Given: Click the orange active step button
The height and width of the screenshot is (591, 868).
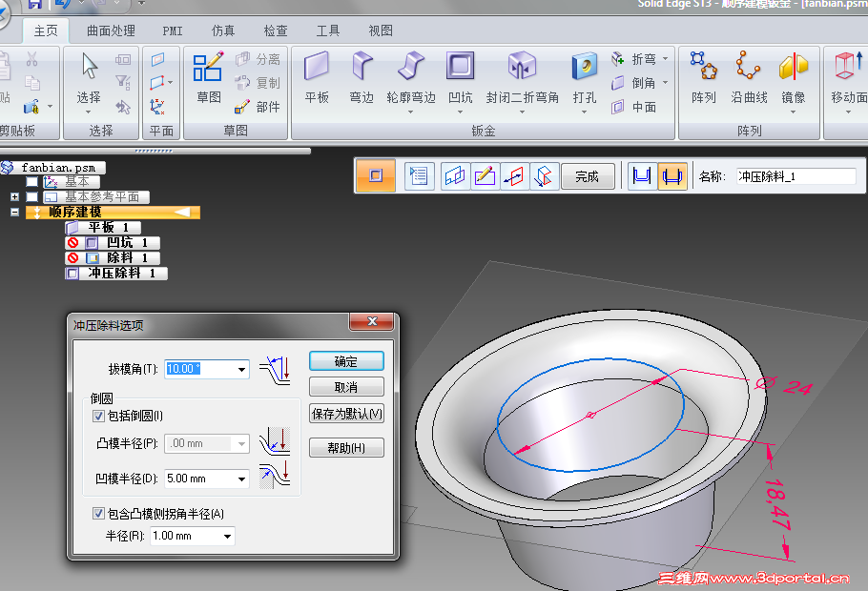Looking at the screenshot, I should (x=375, y=176).
